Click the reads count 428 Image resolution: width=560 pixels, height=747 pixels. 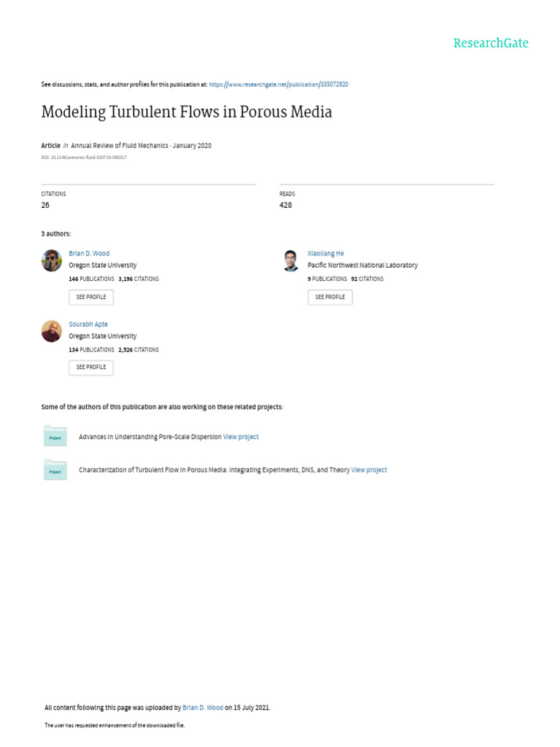click(x=286, y=206)
